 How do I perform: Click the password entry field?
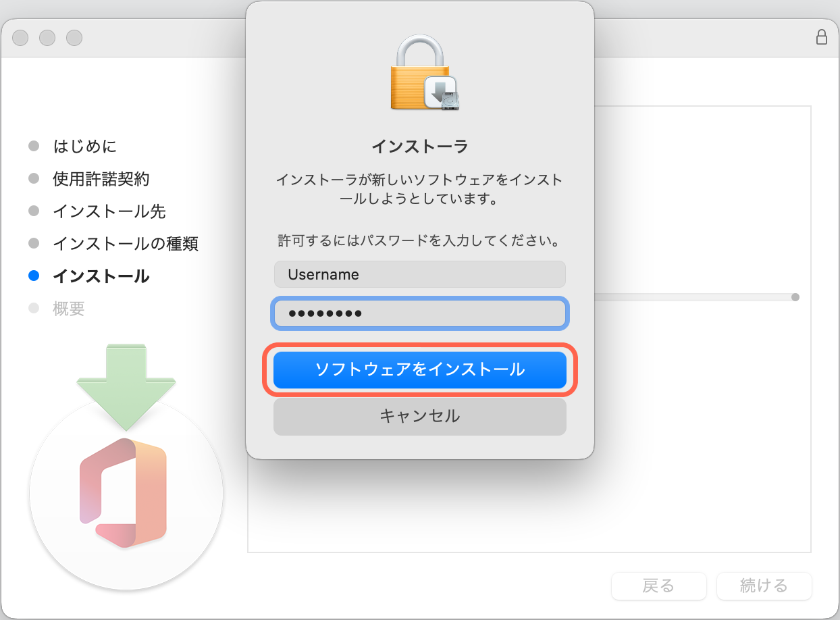[419, 313]
